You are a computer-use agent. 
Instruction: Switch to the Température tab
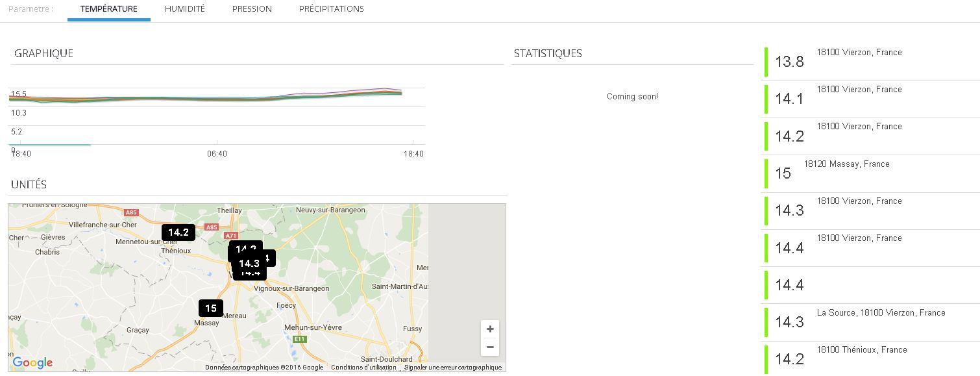click(108, 9)
